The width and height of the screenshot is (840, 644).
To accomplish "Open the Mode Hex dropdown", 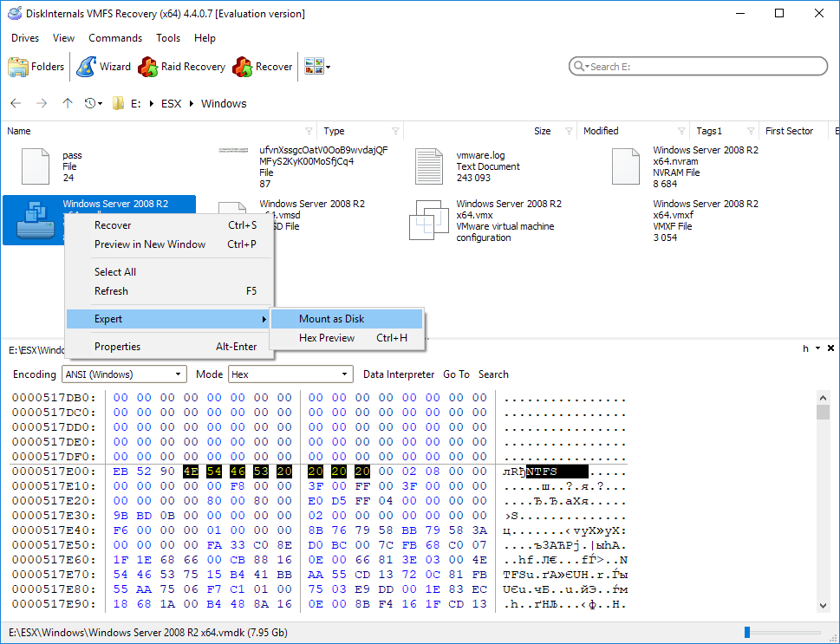I will [290, 374].
